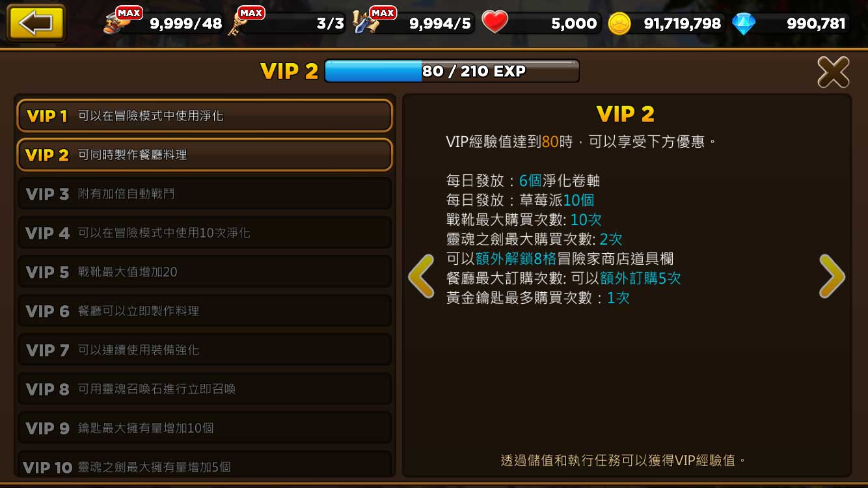Go to next VIP level arrow
This screenshot has height=488, width=868.
(831, 277)
